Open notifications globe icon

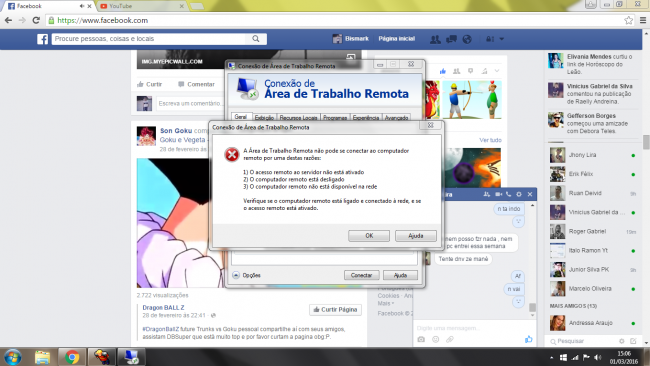(467, 39)
